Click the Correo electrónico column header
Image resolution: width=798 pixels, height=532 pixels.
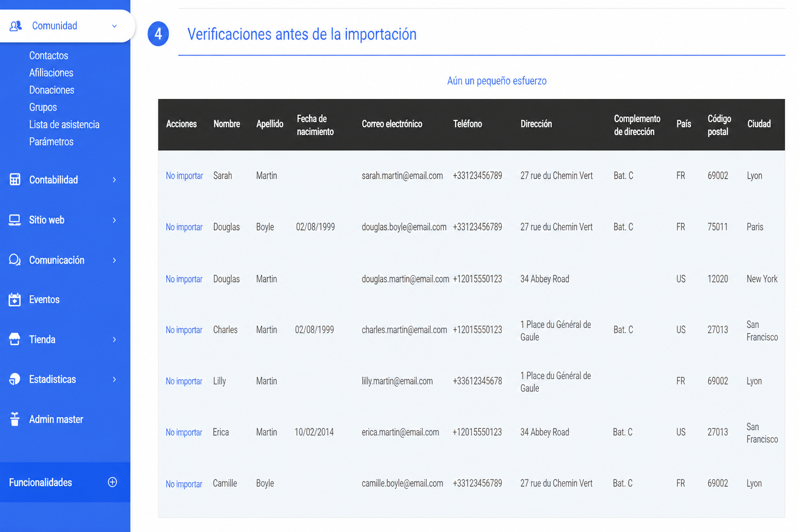392,124
